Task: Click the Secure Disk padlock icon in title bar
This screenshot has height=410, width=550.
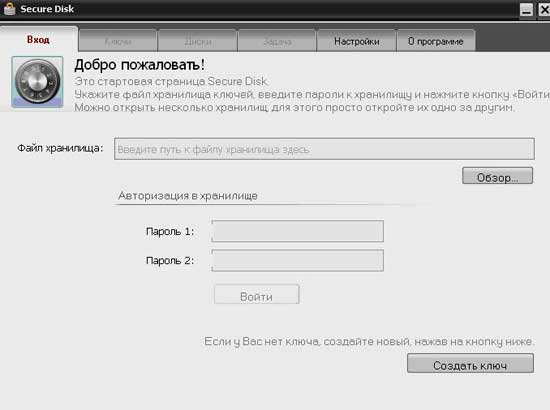Action: pyautogui.click(x=9, y=8)
